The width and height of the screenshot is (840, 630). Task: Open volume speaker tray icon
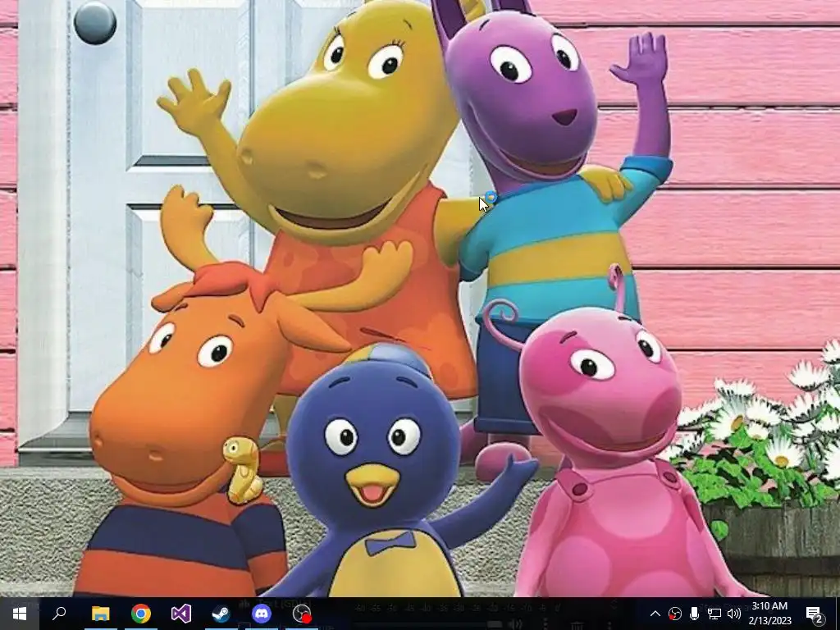[734, 614]
